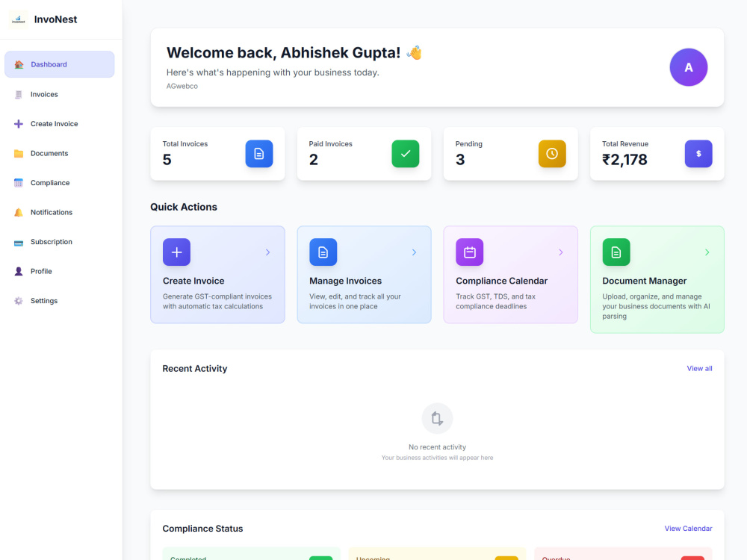Screen dimensions: 747x560
Task: Click the Pending value 3
Action: tap(460, 160)
